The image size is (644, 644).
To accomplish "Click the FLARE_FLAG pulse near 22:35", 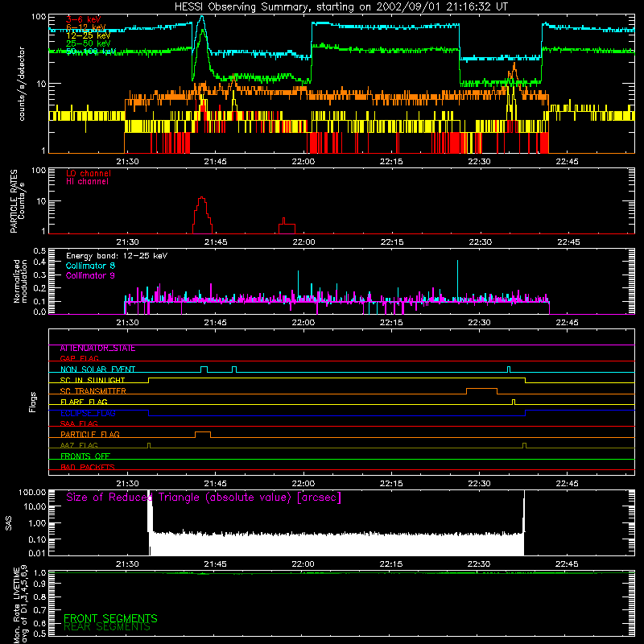I will pos(514,402).
